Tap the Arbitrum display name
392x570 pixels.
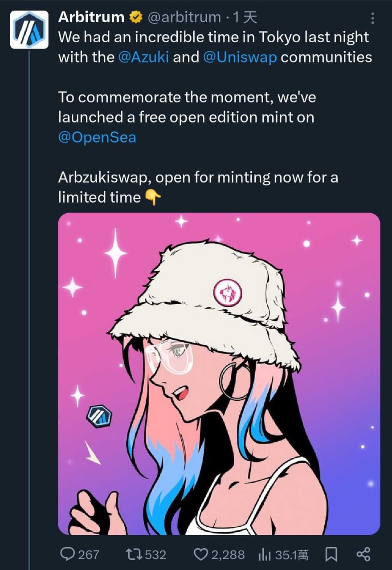coord(91,17)
